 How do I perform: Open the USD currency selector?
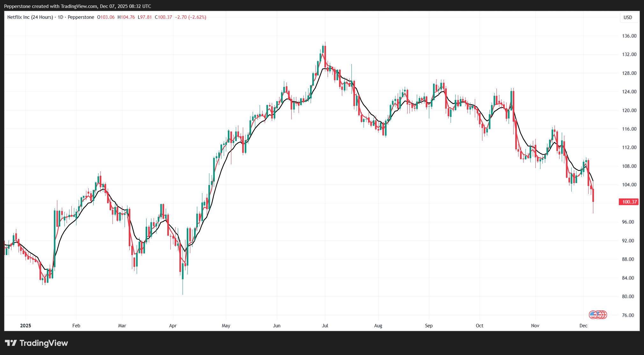627,18
